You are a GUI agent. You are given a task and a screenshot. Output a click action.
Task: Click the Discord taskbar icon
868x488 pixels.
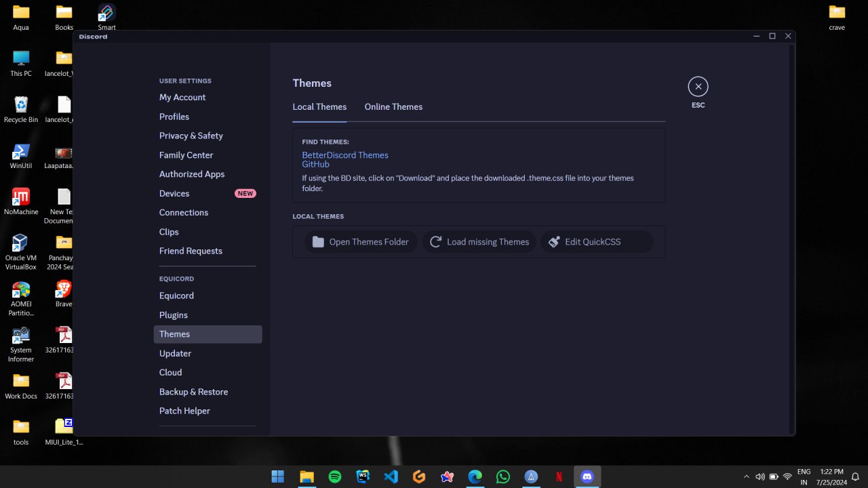tap(587, 476)
